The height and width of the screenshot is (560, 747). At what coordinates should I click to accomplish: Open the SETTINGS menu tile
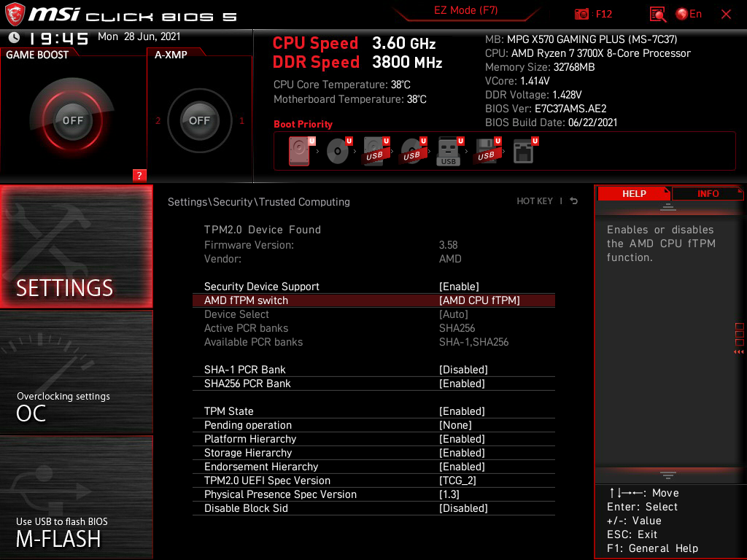pos(76,246)
